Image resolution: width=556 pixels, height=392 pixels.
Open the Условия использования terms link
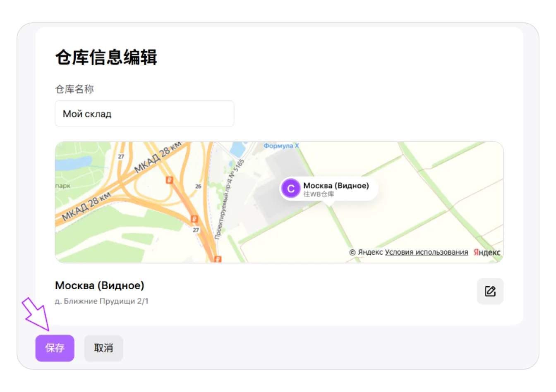pyautogui.click(x=427, y=252)
